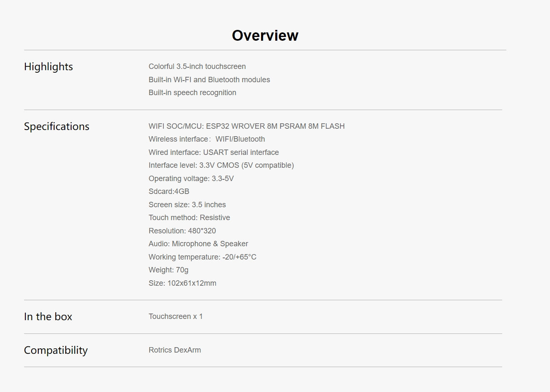This screenshot has height=392, width=550.
Task: Click Colorful 3.5-inch touchscreen text
Action: pyautogui.click(x=197, y=66)
